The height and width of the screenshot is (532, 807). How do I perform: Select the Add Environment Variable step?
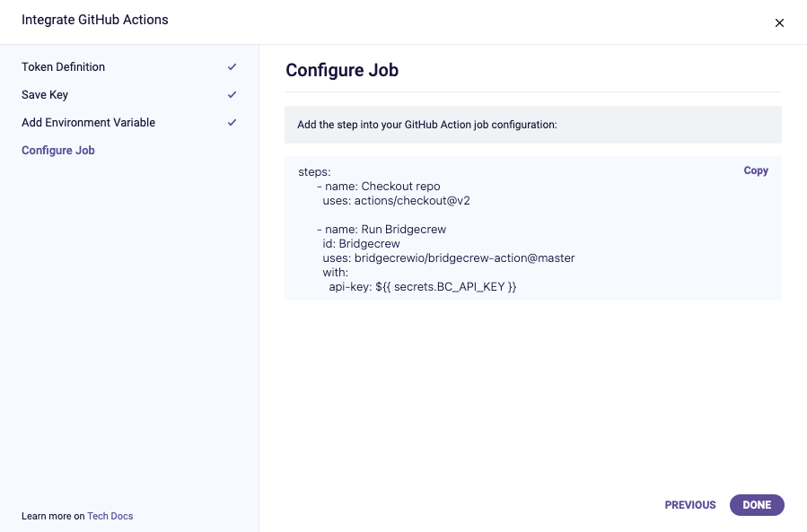point(89,122)
